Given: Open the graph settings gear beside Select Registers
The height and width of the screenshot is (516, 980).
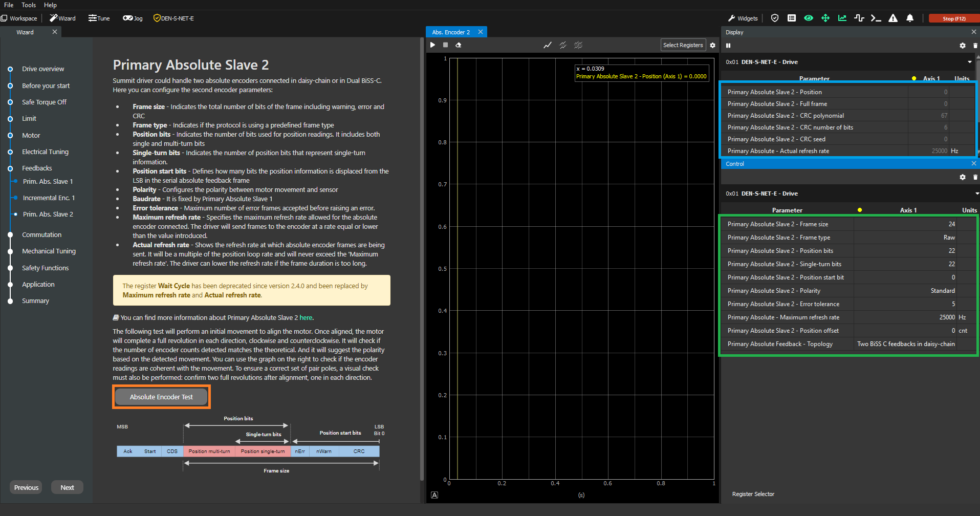Looking at the screenshot, I should tap(712, 45).
